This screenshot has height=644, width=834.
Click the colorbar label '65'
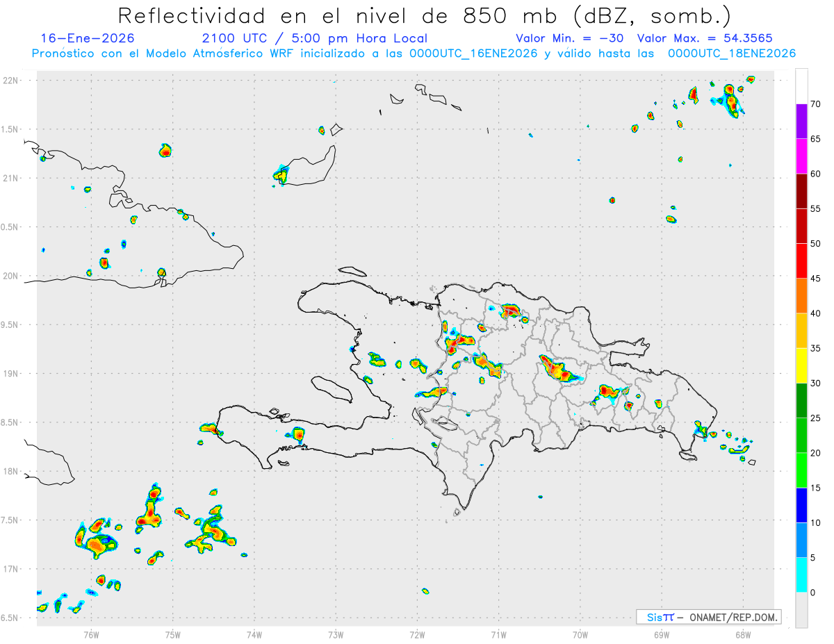815,139
